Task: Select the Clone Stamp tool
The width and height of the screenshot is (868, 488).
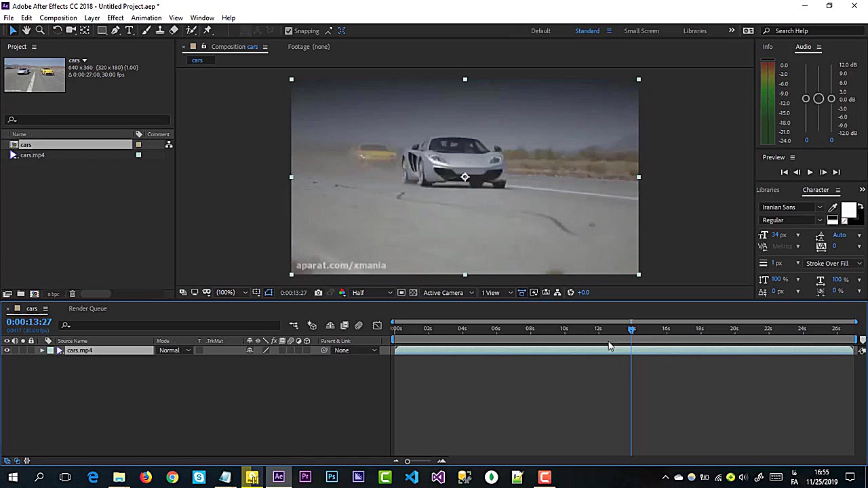Action: tap(160, 30)
